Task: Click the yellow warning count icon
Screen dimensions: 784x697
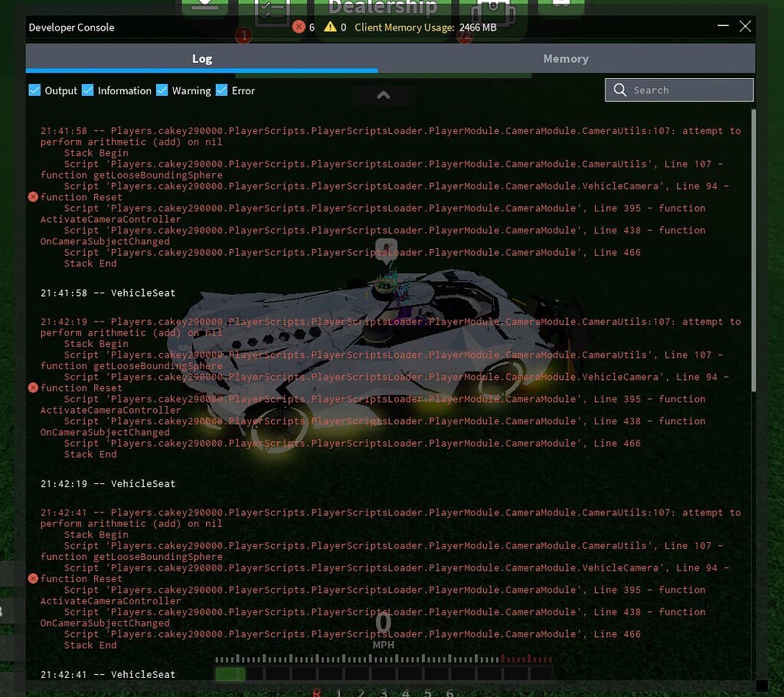Action: [330, 27]
